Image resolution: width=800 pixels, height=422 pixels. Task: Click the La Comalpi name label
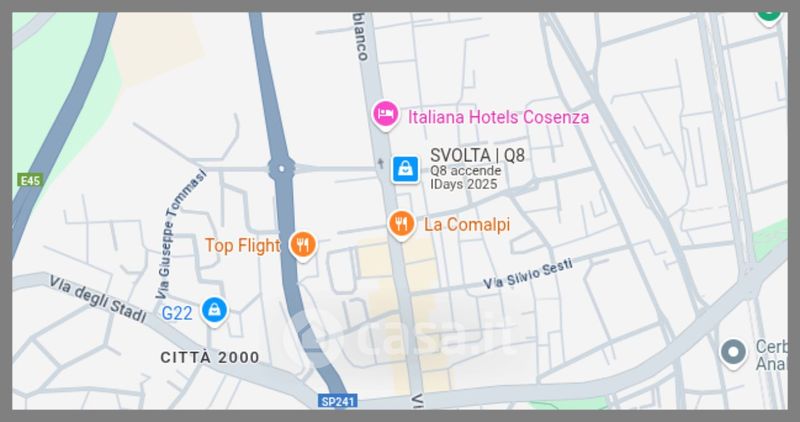[467, 225]
